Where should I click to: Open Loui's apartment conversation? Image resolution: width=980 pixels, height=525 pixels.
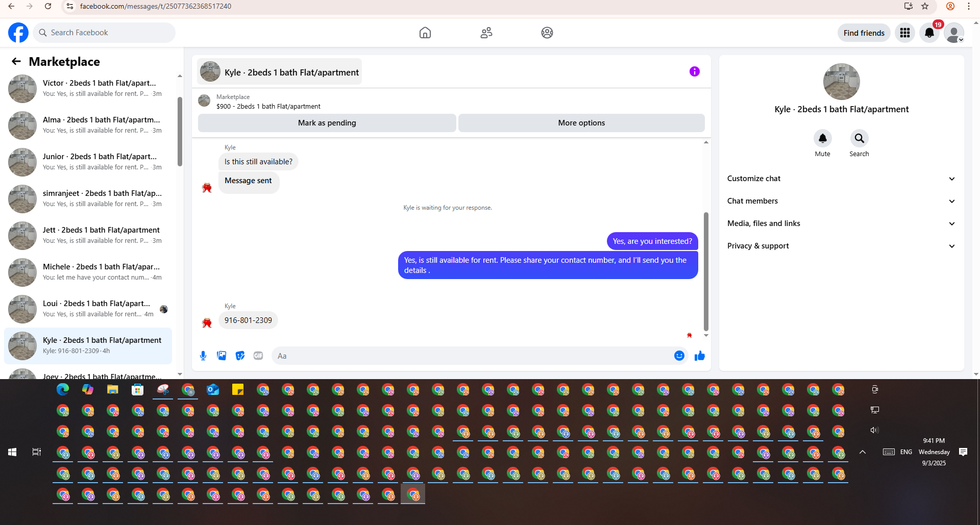coord(88,309)
